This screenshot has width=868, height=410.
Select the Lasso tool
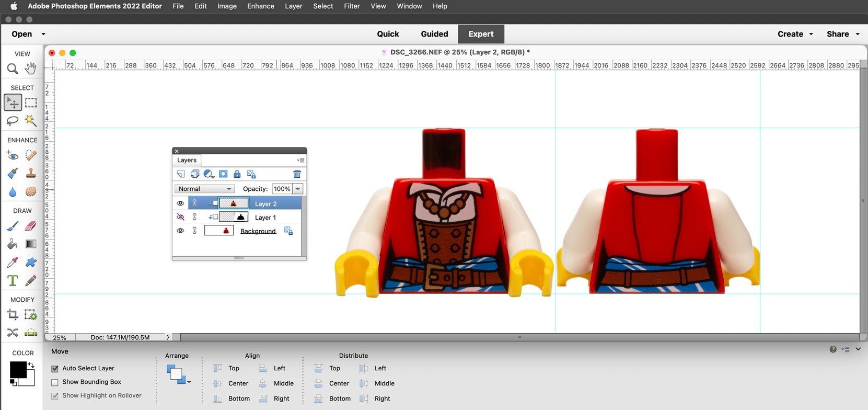click(13, 121)
